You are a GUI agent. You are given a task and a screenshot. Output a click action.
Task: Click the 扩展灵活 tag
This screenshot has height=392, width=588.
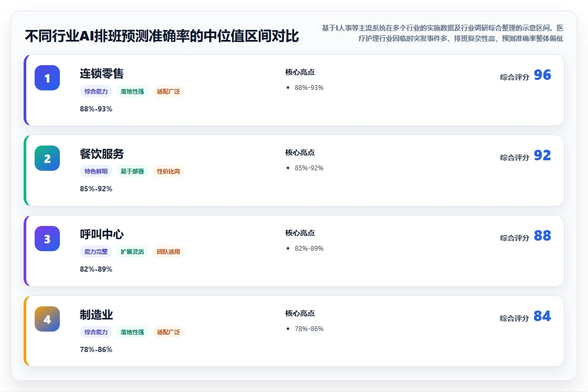(132, 252)
